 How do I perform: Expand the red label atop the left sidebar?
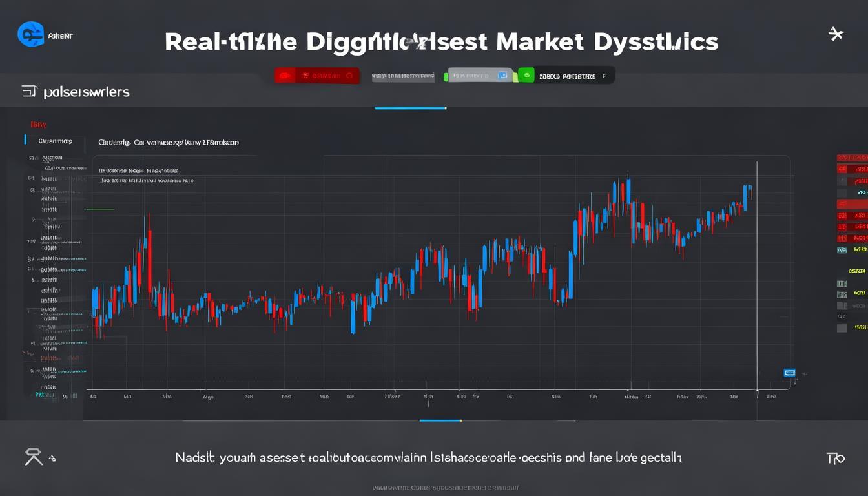coord(39,124)
